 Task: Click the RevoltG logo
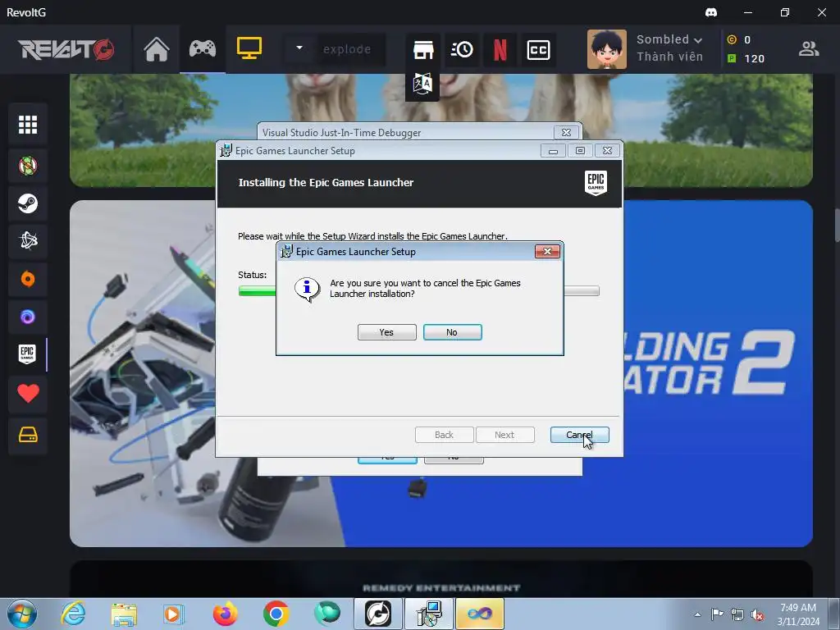tap(66, 49)
